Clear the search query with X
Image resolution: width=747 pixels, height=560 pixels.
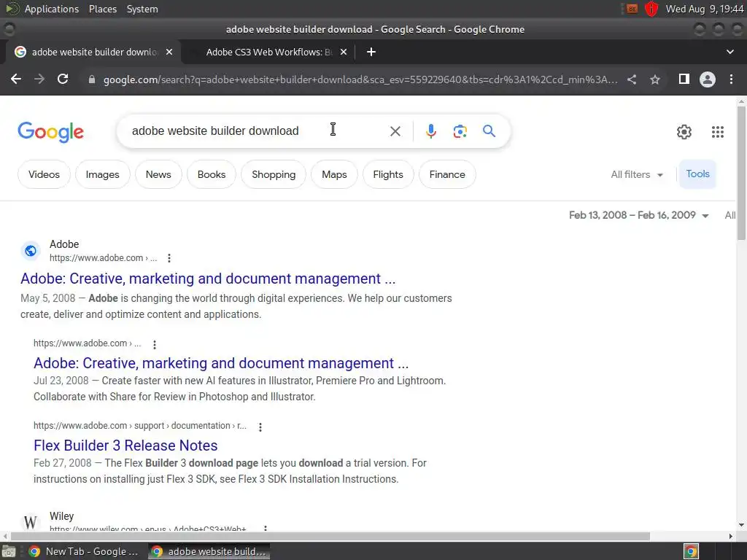[395, 131]
